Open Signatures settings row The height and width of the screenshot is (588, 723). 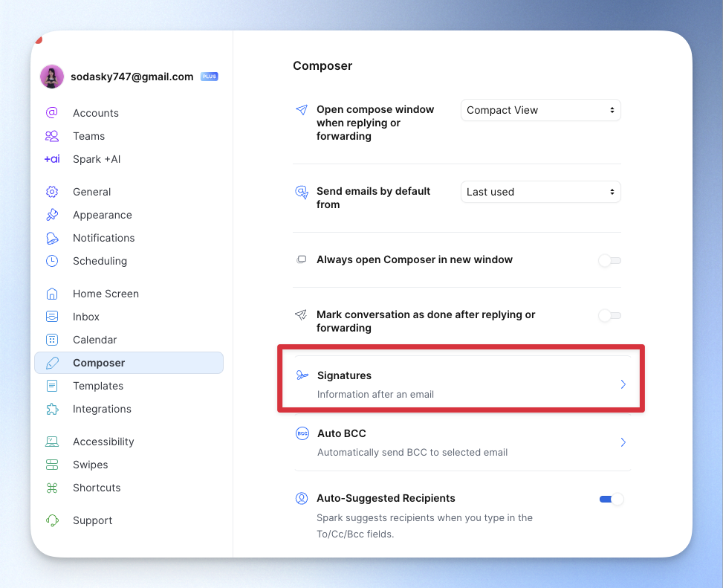tap(461, 384)
